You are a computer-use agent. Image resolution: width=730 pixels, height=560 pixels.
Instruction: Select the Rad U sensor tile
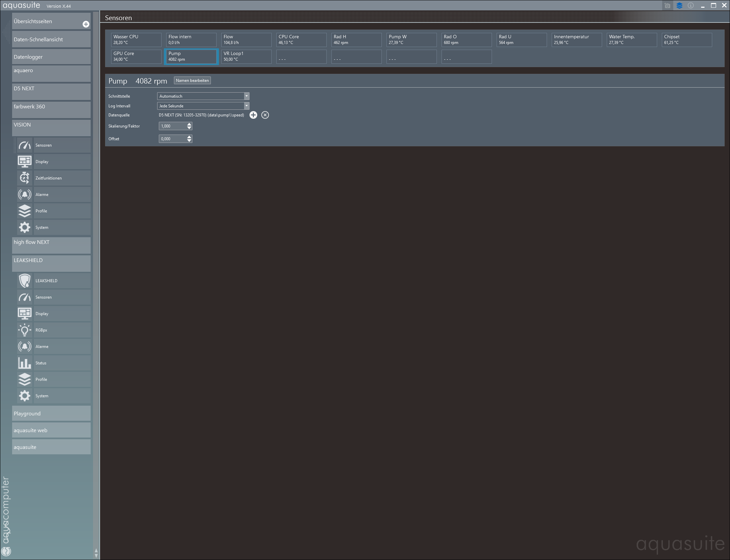[x=522, y=40]
